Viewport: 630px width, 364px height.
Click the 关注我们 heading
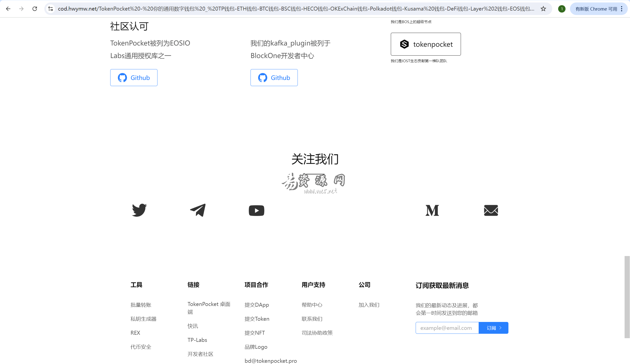(315, 159)
